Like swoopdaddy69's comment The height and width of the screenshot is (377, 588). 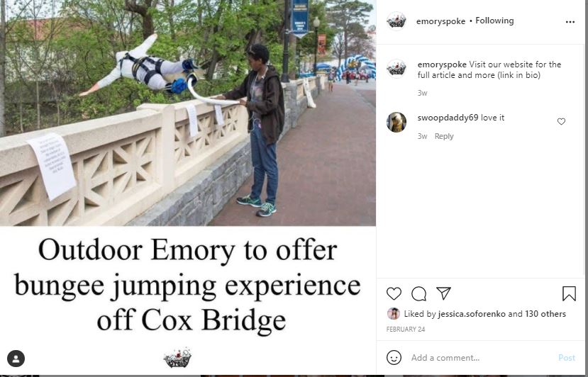click(x=561, y=121)
